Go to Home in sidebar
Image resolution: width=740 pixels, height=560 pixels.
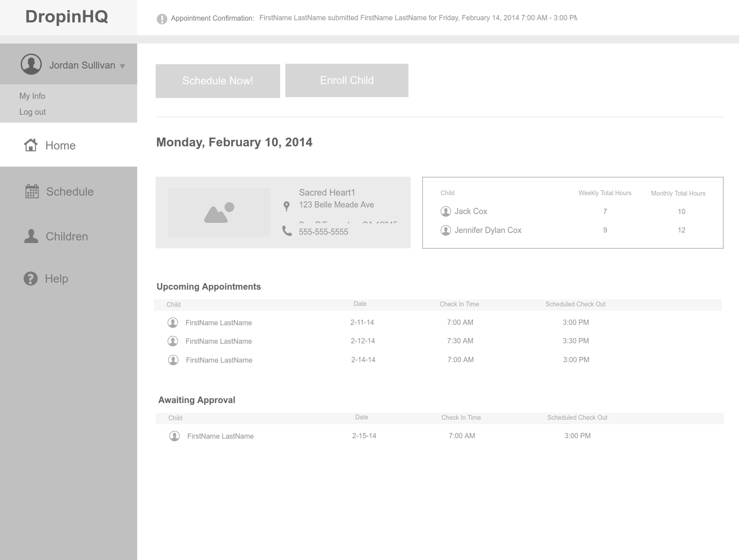[x=60, y=145]
